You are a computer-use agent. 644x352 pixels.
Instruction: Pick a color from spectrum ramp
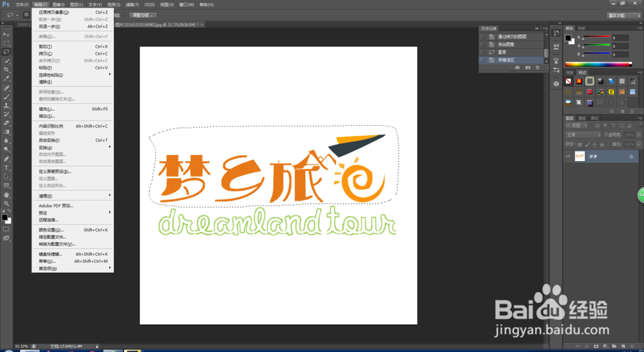598,64
